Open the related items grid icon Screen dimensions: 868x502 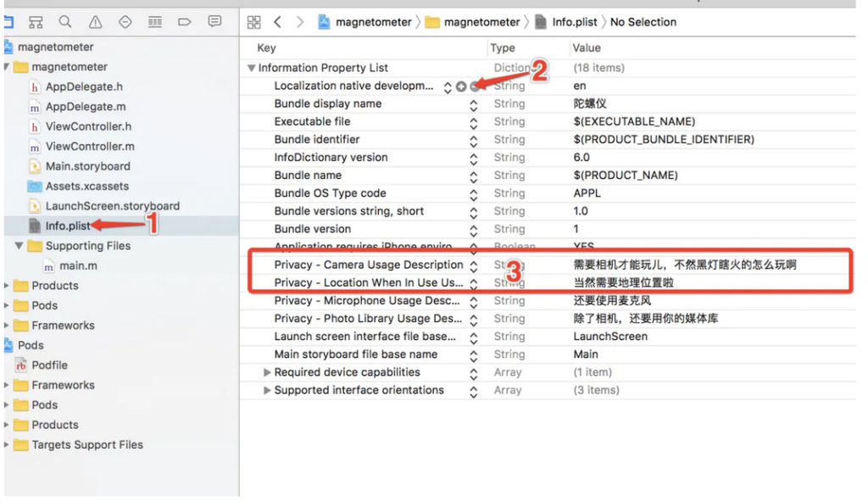click(253, 22)
